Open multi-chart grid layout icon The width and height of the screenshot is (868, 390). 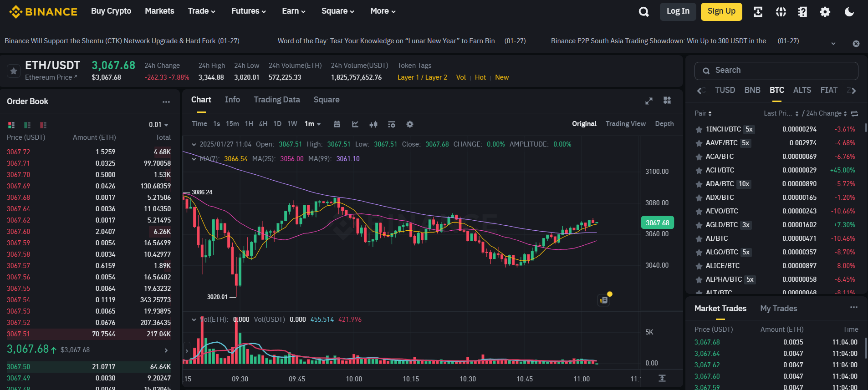tap(667, 101)
